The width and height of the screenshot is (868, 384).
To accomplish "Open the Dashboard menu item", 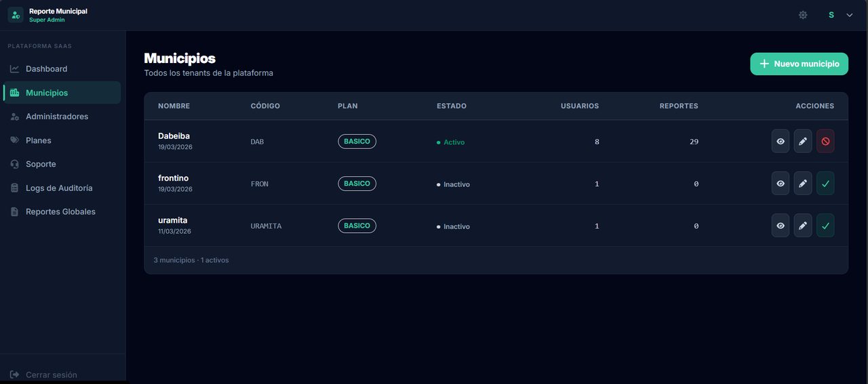I will (x=62, y=69).
